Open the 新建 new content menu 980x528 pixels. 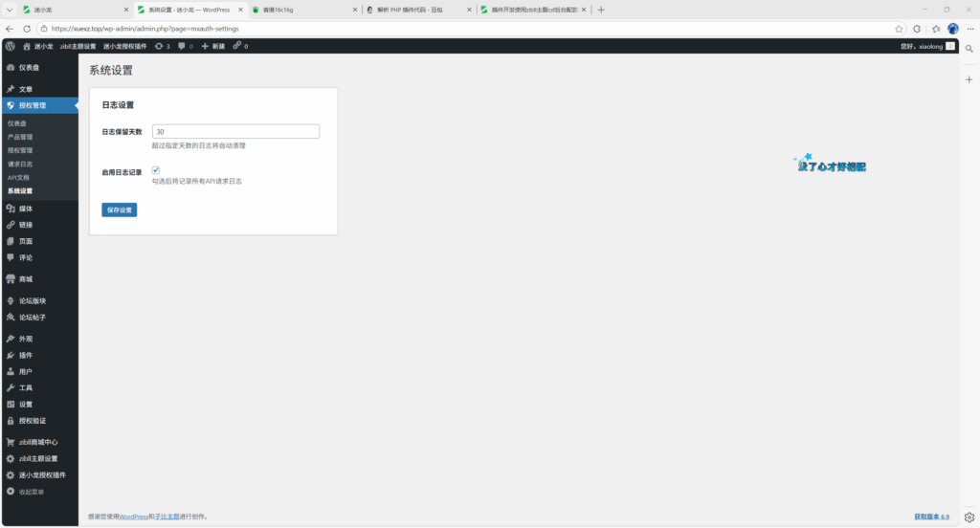pos(213,46)
